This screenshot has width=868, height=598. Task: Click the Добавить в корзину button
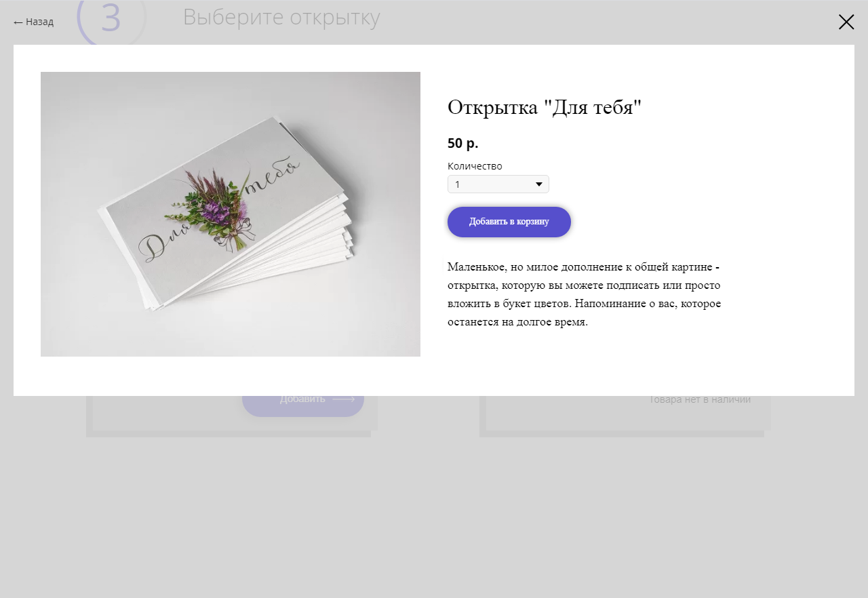(x=509, y=222)
